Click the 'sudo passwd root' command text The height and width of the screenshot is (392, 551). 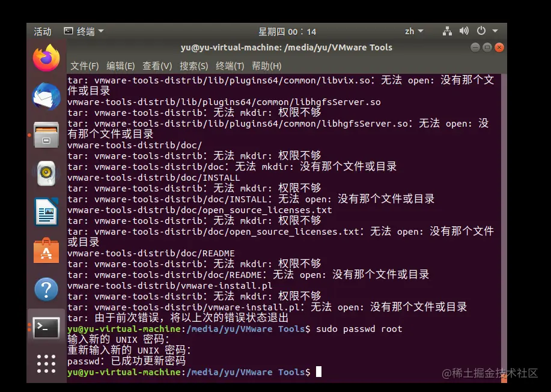(x=359, y=329)
